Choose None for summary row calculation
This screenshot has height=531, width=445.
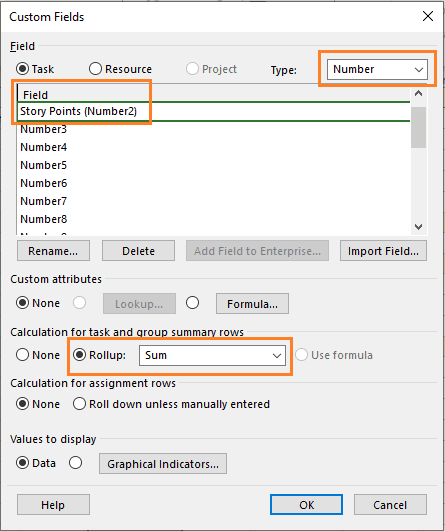(22, 355)
